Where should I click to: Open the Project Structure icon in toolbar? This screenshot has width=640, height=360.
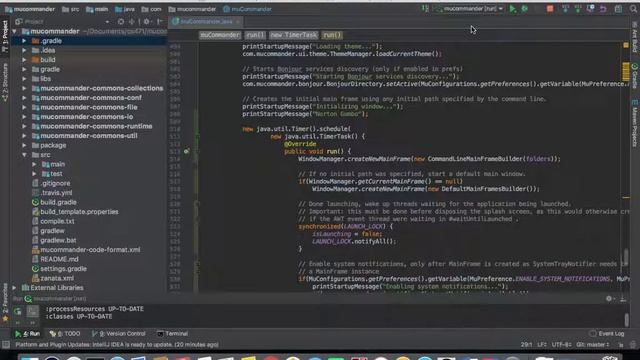click(619, 9)
